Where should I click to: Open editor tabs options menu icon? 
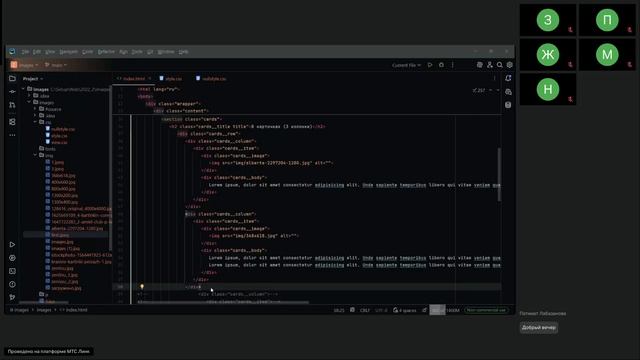coord(495,78)
